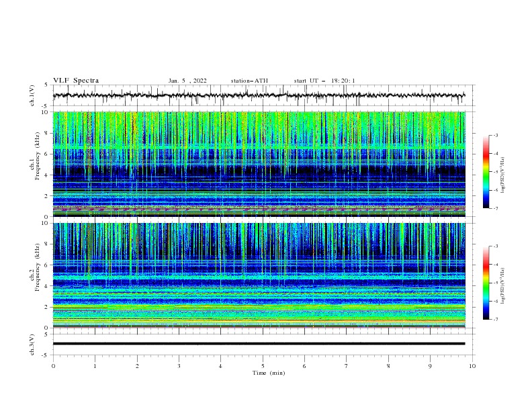This screenshot has width=532, height=411.
Task: Click tick label "2" on the Time axis
Action: (x=137, y=366)
